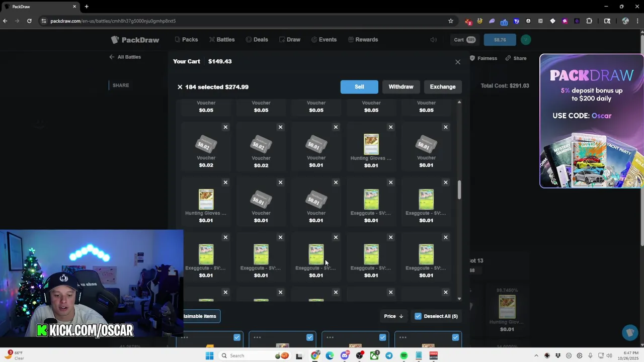644x362 pixels.
Task: Open Discord from the taskbar
Action: click(x=345, y=356)
